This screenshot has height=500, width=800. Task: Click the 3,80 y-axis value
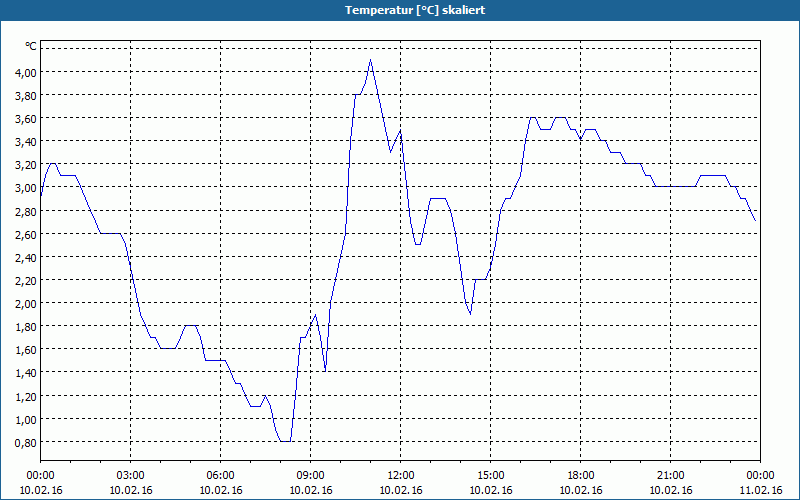(26, 96)
